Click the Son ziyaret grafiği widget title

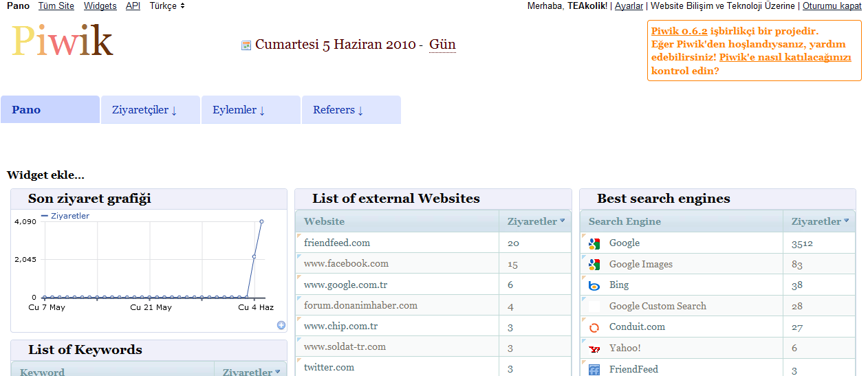pyautogui.click(x=89, y=199)
